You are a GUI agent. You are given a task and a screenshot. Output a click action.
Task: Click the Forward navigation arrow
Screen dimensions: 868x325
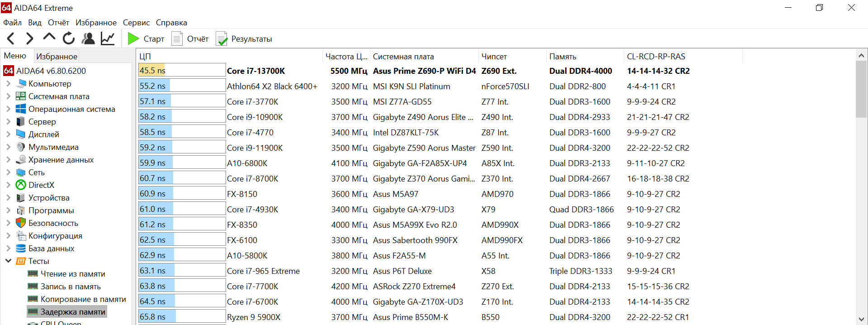pos(30,39)
